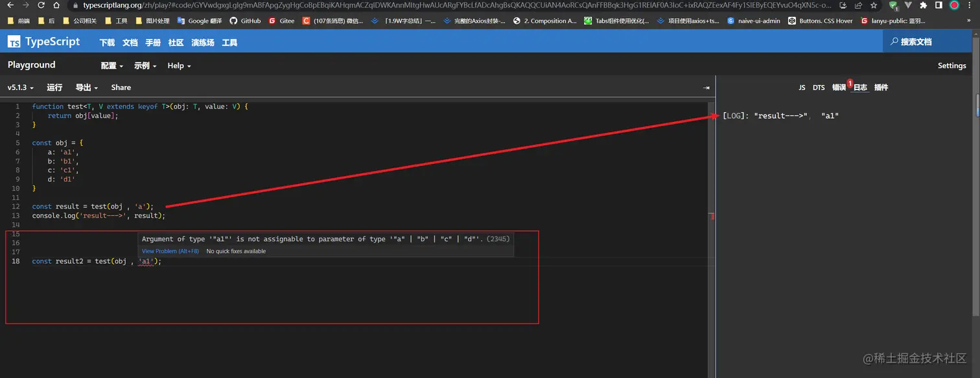The width and height of the screenshot is (980, 378).
Task: Switch to the DTS tab
Action: click(x=819, y=88)
